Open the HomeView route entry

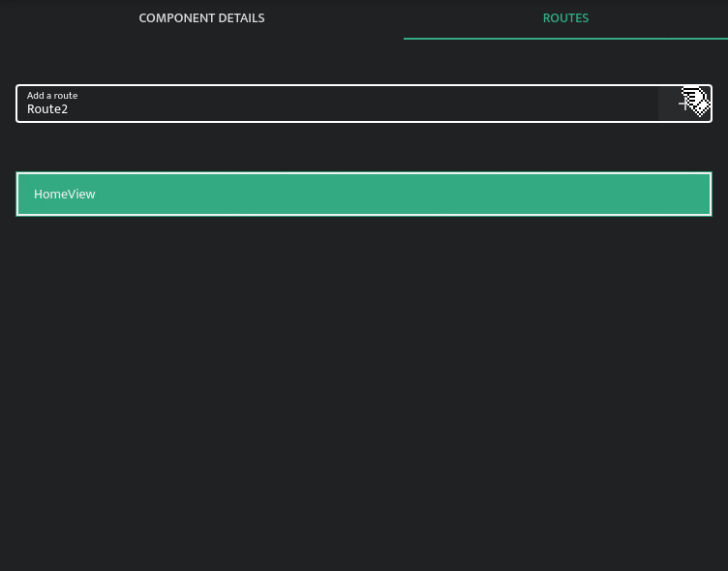(364, 194)
